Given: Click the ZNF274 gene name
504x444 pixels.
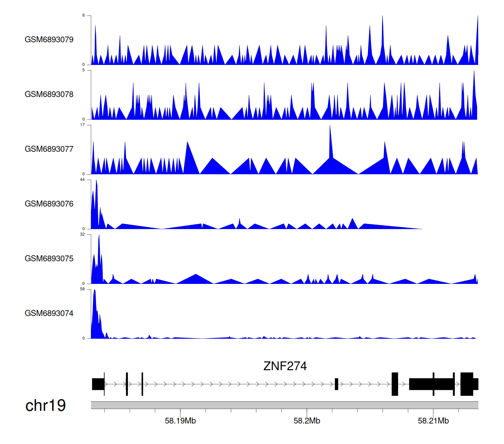Looking at the screenshot, I should (x=285, y=366).
